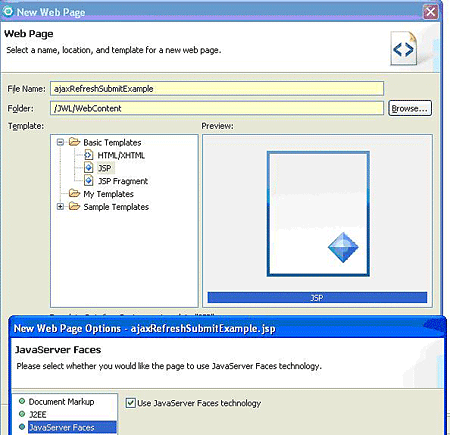
Task: Collapse the Basic Templates tree node
Action: point(60,142)
